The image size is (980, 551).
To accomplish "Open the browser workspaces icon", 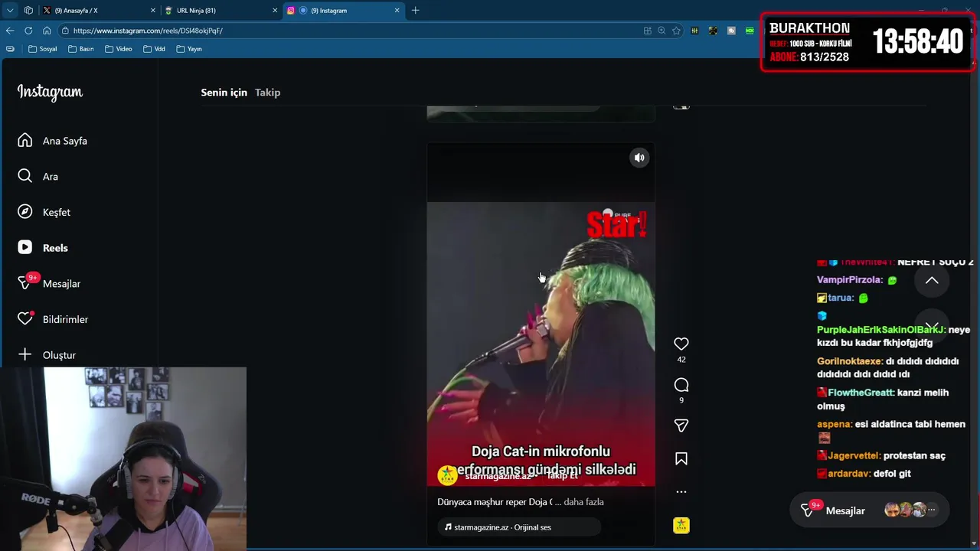I will click(x=28, y=11).
